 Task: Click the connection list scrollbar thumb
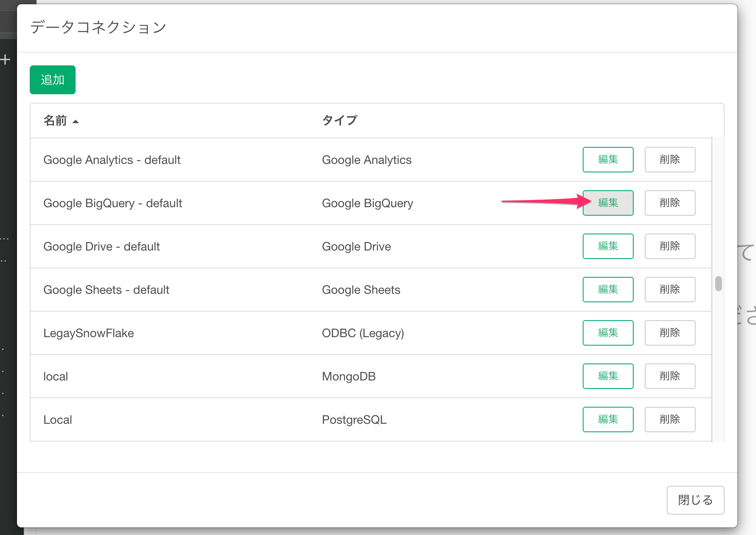tap(719, 284)
